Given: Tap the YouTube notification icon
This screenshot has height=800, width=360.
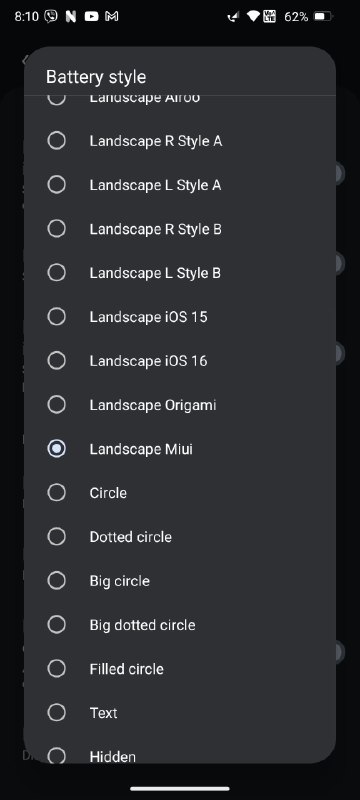Looking at the screenshot, I should pos(91,16).
